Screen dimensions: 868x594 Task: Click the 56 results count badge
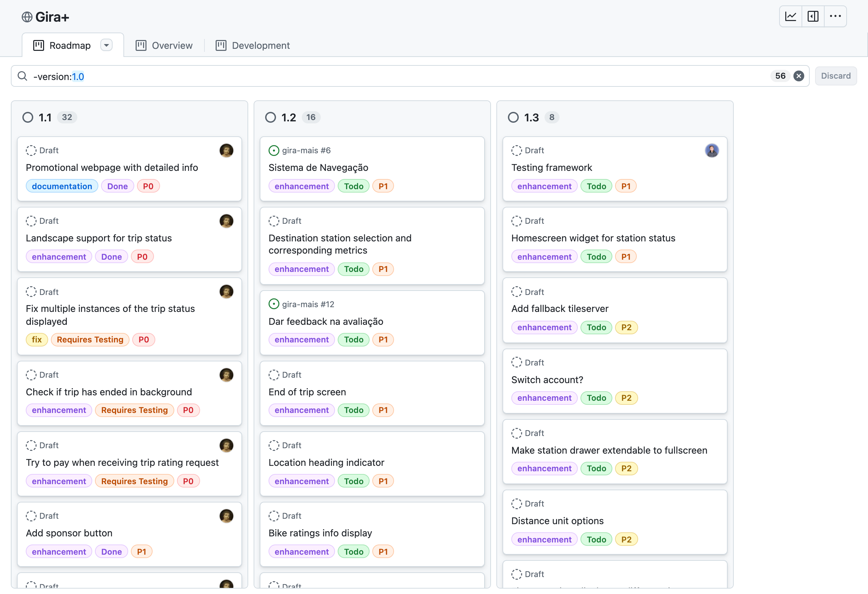[780, 76]
